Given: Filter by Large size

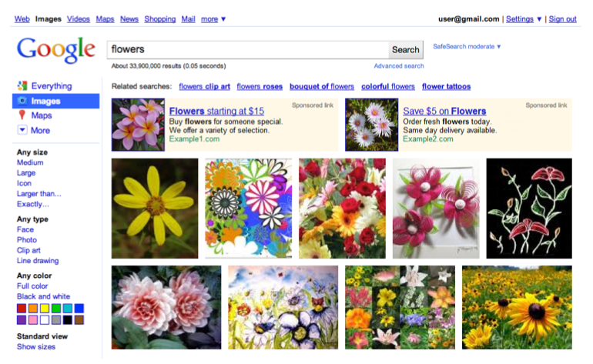Looking at the screenshot, I should coord(26,172).
